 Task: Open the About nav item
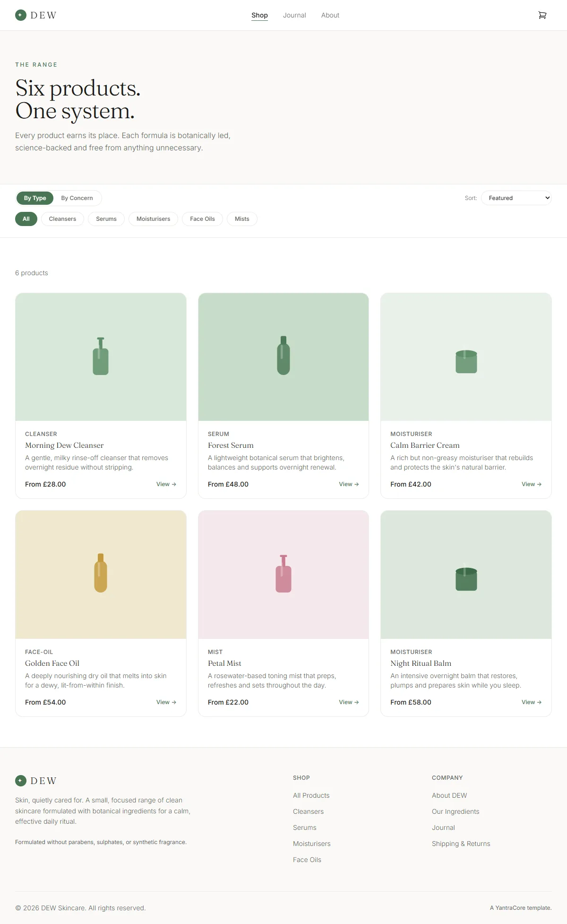330,15
